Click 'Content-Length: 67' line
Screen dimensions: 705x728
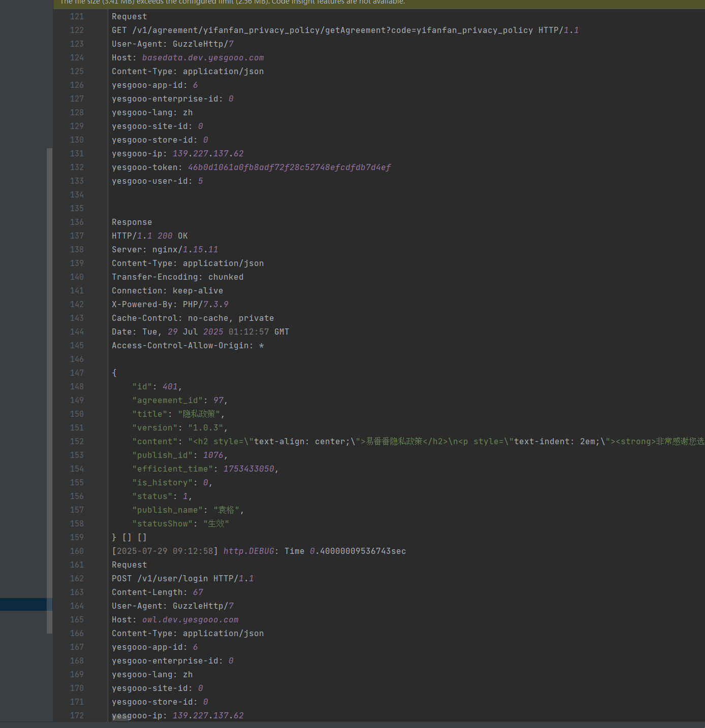157,592
